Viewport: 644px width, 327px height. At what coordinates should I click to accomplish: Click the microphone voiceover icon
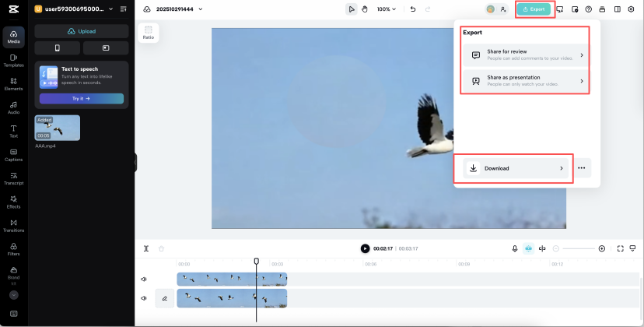tap(515, 248)
